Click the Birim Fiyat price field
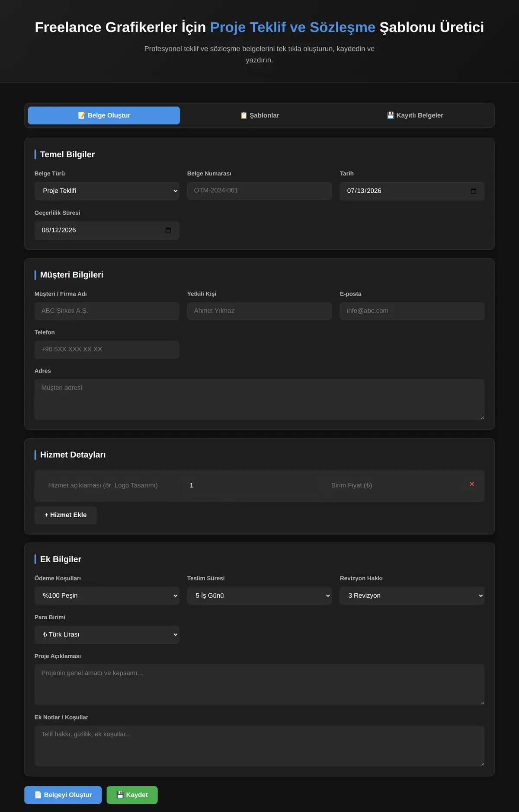Viewport: 519px width, 812px height. pyautogui.click(x=393, y=485)
